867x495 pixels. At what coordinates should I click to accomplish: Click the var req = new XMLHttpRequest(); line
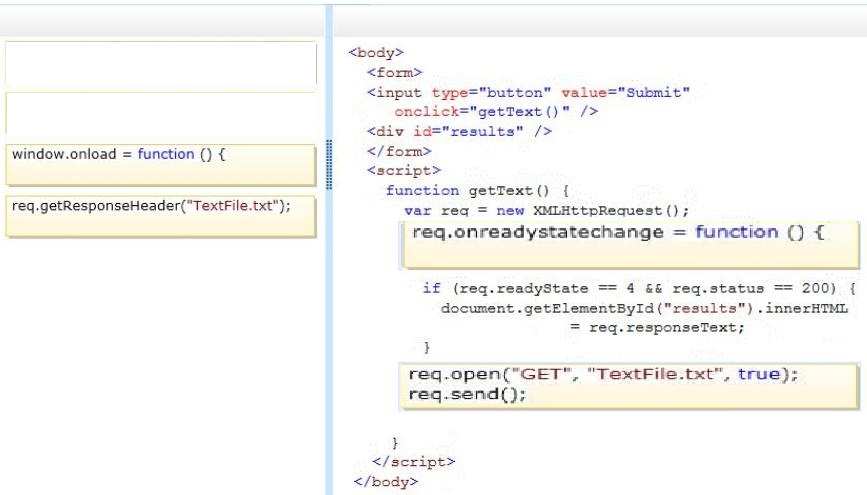pyautogui.click(x=546, y=211)
